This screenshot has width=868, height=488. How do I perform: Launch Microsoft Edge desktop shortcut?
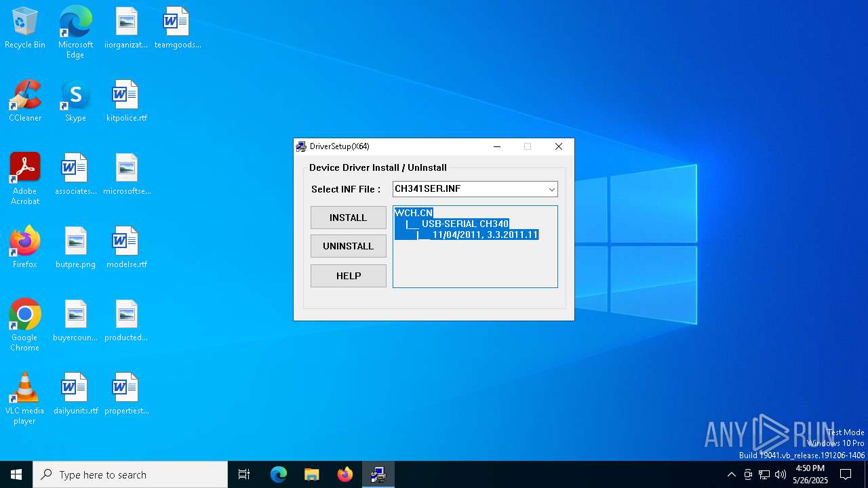(75, 33)
